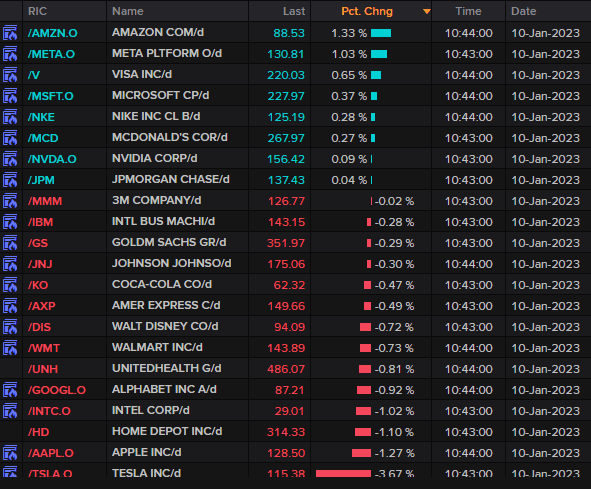The width and height of the screenshot is (591, 489).
Task: Open the /UNH RIC link
Action: (43, 369)
